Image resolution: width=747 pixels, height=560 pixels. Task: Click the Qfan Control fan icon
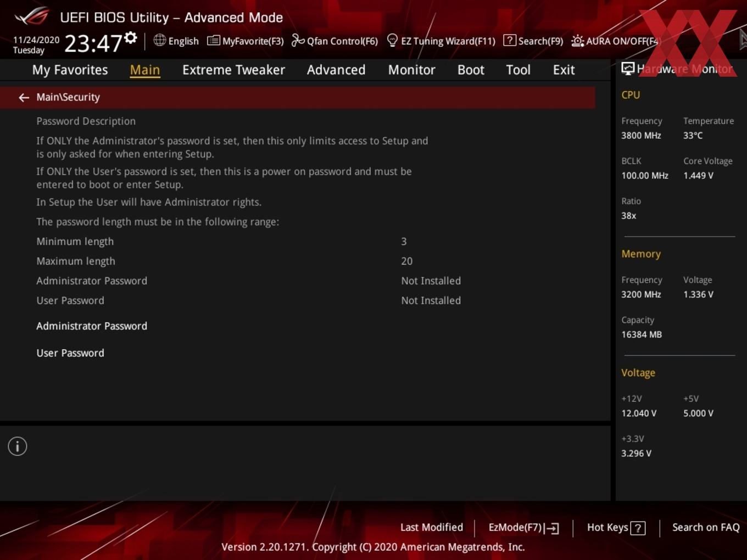[298, 40]
